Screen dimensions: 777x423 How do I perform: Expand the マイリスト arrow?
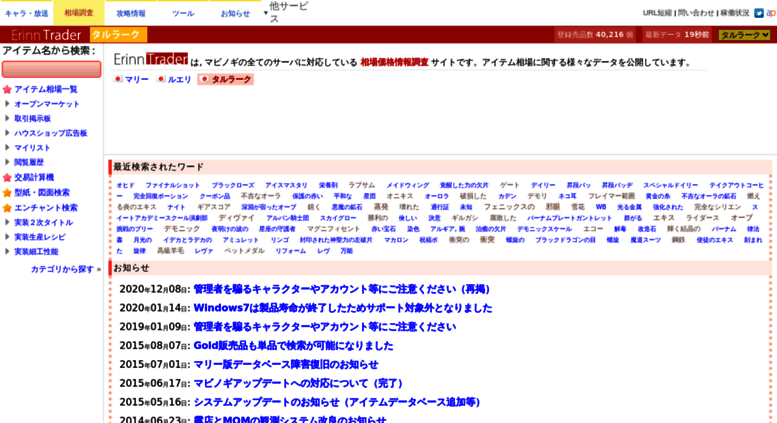pyautogui.click(x=7, y=148)
